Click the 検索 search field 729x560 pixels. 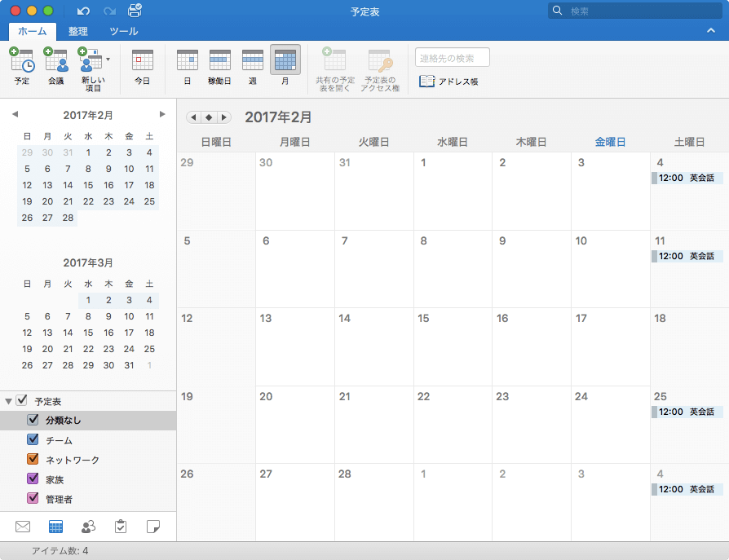(635, 11)
